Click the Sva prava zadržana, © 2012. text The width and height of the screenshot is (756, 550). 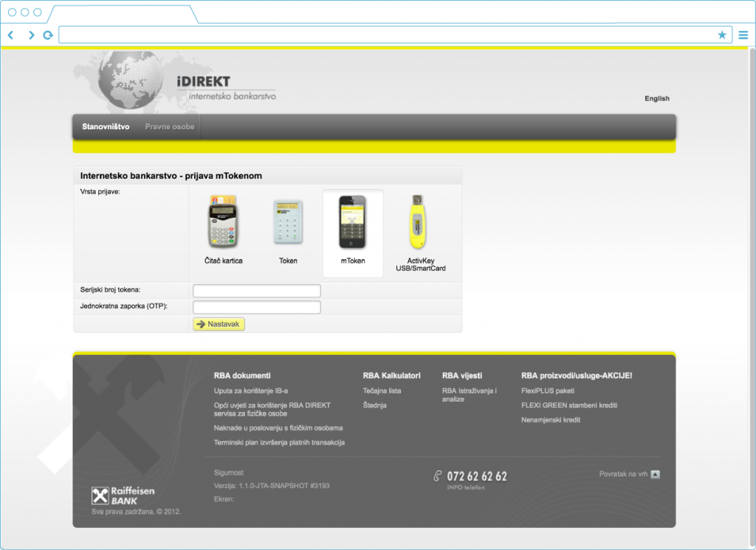[x=136, y=512]
